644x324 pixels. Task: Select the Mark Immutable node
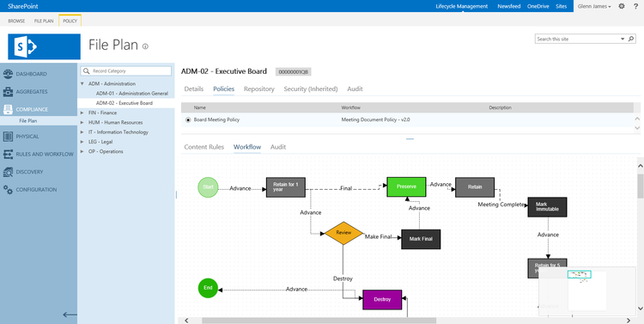click(547, 207)
